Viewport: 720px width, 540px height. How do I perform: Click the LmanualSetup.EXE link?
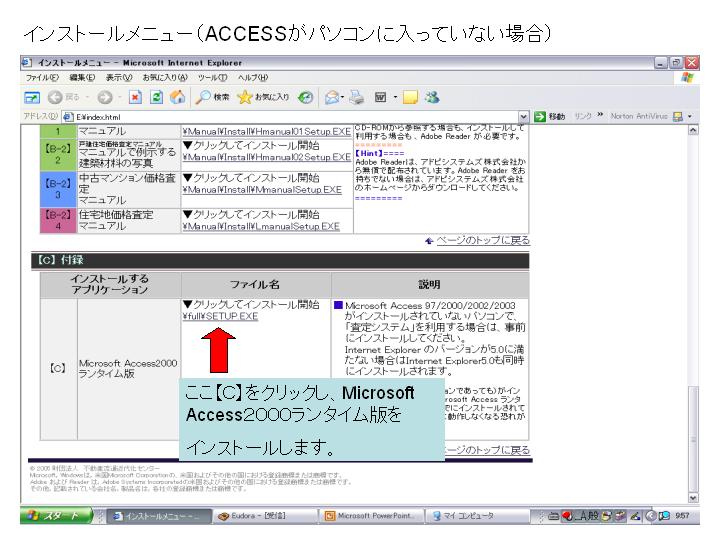point(261,226)
